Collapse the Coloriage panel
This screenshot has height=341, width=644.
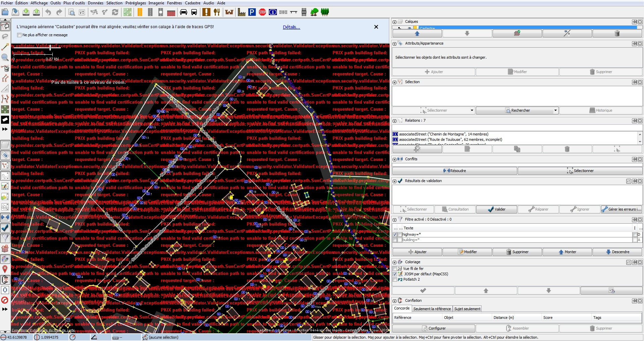pos(395,262)
